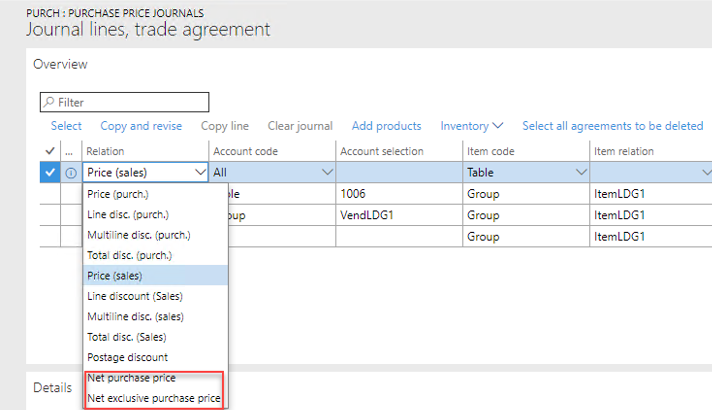Image resolution: width=712 pixels, height=410 pixels.
Task: Click Select all agreements to be deleted
Action: coord(612,126)
